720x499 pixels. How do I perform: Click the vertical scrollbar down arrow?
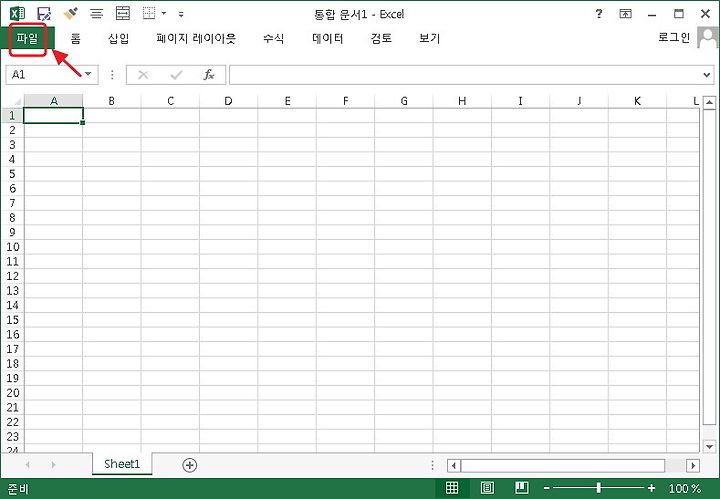click(x=709, y=446)
